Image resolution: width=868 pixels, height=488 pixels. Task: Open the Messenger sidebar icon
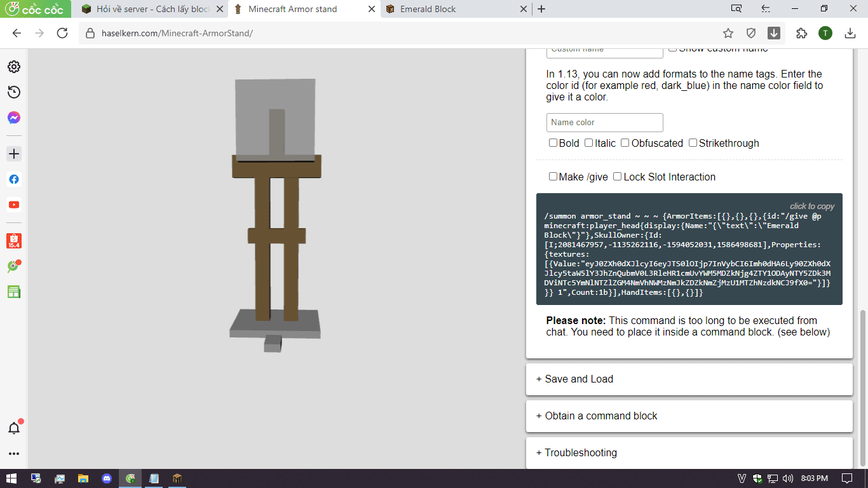[14, 118]
